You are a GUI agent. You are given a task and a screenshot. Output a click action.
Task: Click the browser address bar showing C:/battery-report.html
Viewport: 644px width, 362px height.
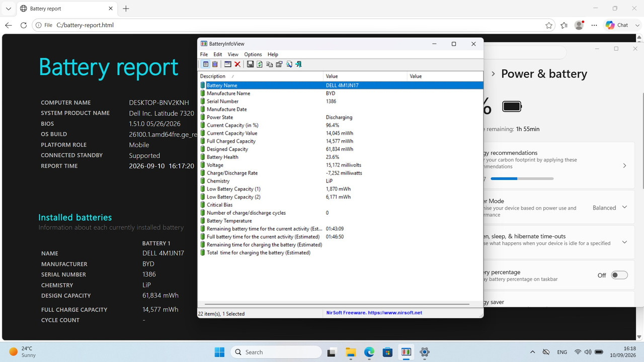click(294, 25)
